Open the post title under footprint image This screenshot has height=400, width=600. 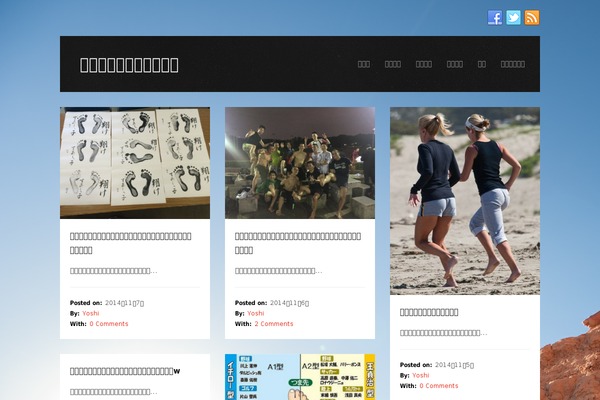tap(130, 243)
